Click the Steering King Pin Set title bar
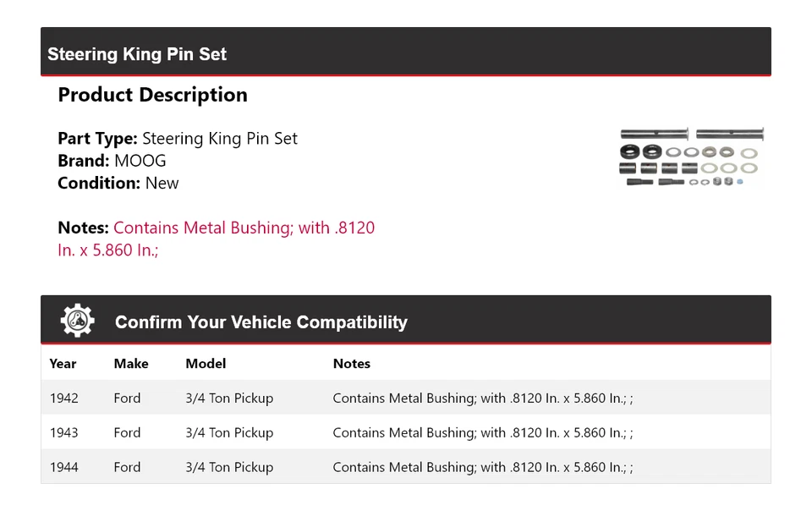 click(x=137, y=54)
